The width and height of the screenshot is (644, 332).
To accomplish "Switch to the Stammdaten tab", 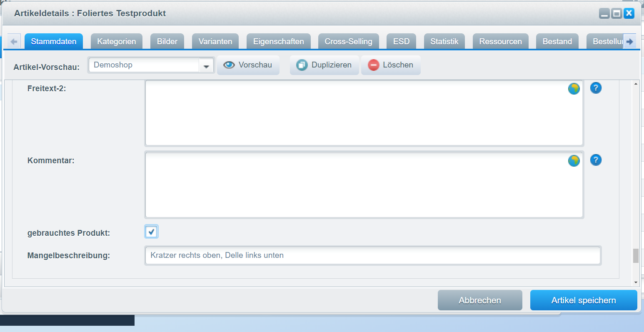I will [54, 41].
